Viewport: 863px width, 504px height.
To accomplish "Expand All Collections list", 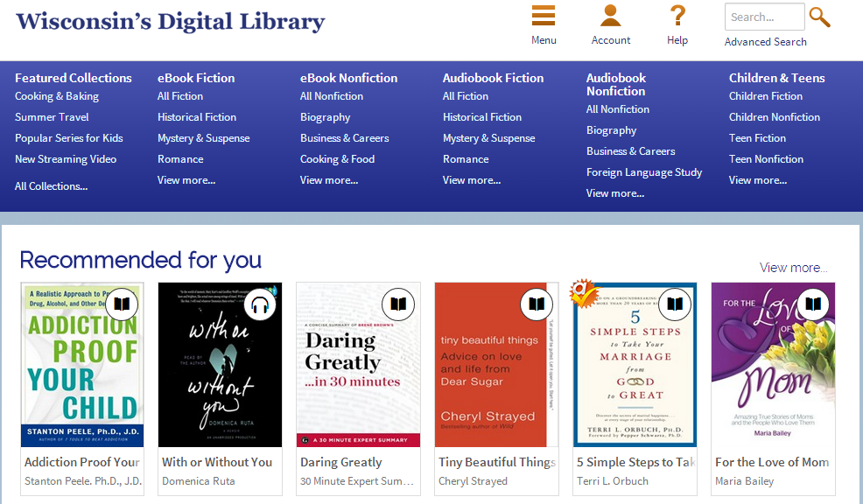I will pyautogui.click(x=51, y=186).
